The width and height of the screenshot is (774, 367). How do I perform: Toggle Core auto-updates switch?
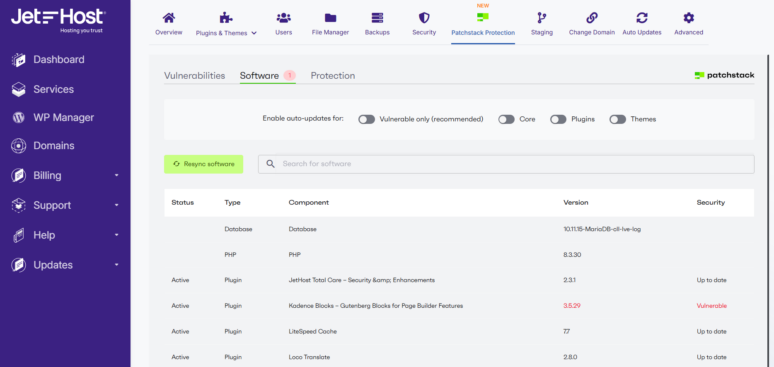tap(506, 120)
